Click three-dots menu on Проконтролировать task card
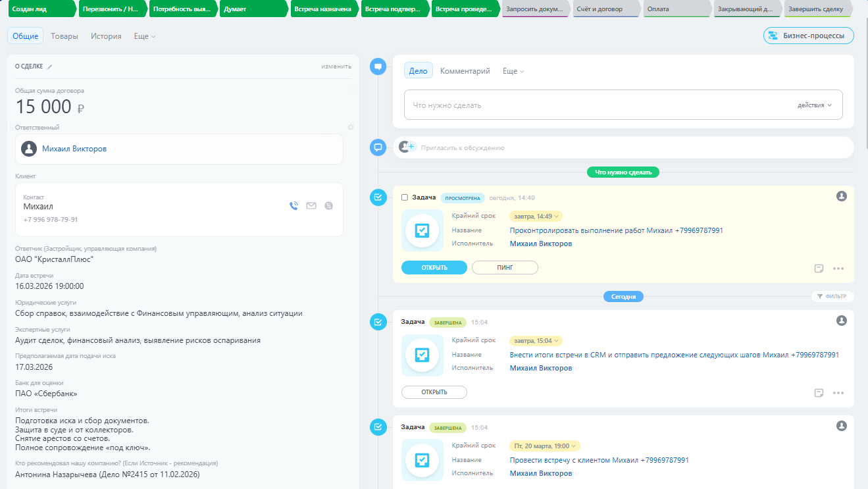Screen dimensions: 868x489 click(x=838, y=269)
